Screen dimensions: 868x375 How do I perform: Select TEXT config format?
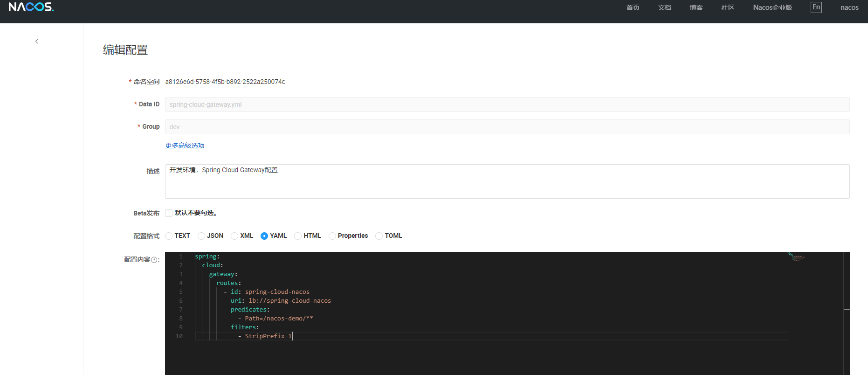(x=169, y=236)
